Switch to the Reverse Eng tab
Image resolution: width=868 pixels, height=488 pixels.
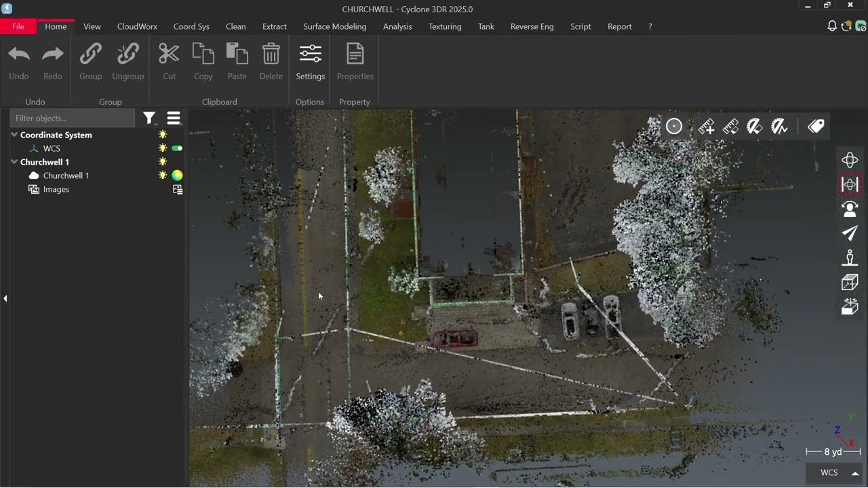[x=532, y=26]
